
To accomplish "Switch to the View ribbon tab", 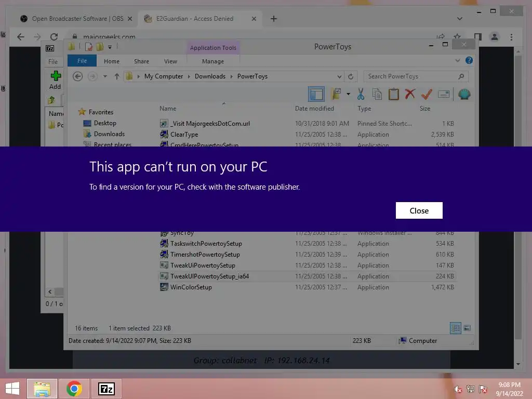I will coord(170,61).
